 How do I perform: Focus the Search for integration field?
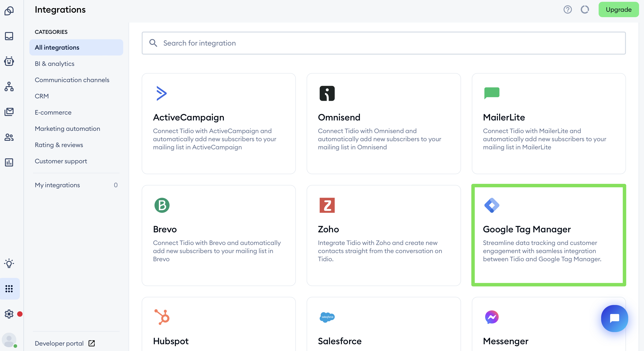coord(384,43)
